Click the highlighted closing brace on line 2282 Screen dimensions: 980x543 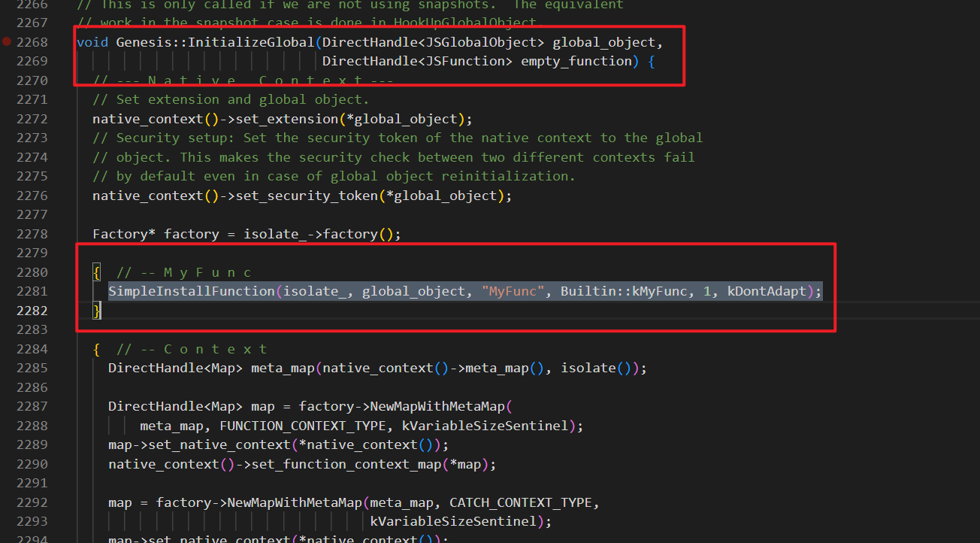click(96, 311)
